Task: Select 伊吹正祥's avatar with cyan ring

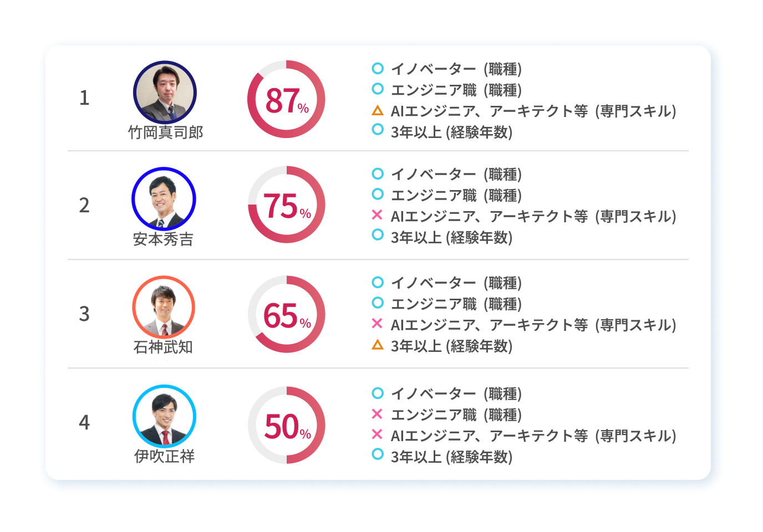Action: pyautogui.click(x=164, y=416)
